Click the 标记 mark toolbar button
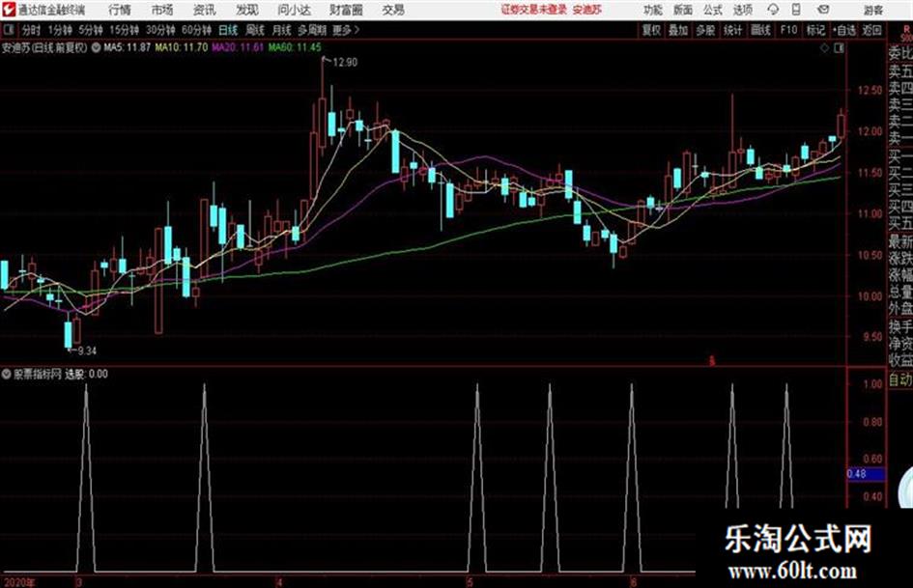 click(815, 30)
